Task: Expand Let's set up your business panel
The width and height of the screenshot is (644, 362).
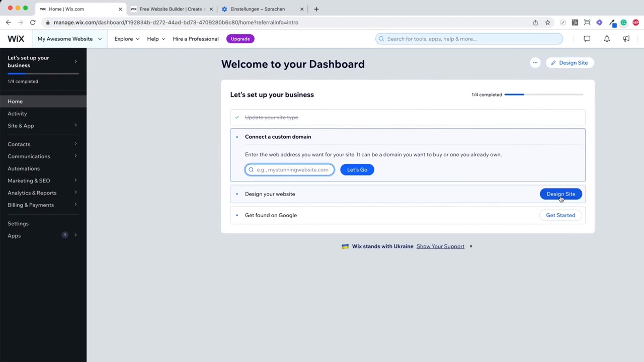Action: 75,61
